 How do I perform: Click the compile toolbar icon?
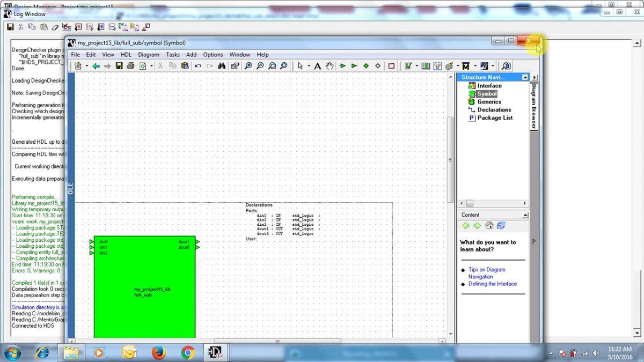pyautogui.click(x=449, y=66)
